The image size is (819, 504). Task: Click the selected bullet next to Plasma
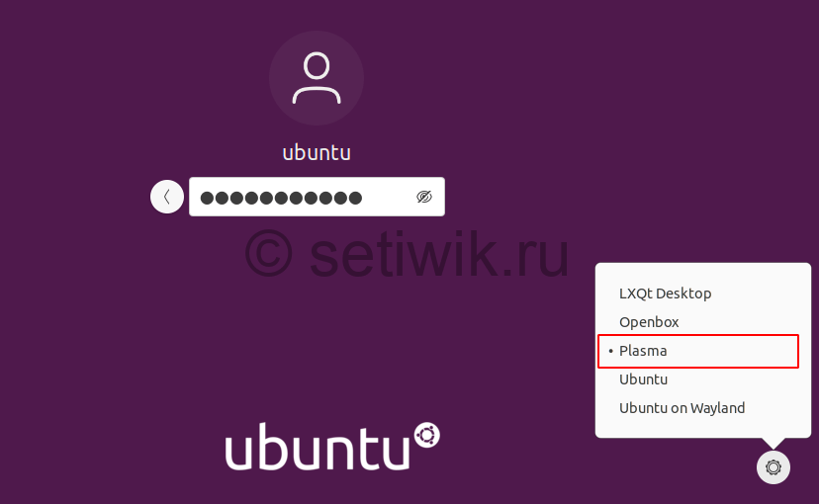[x=610, y=351]
